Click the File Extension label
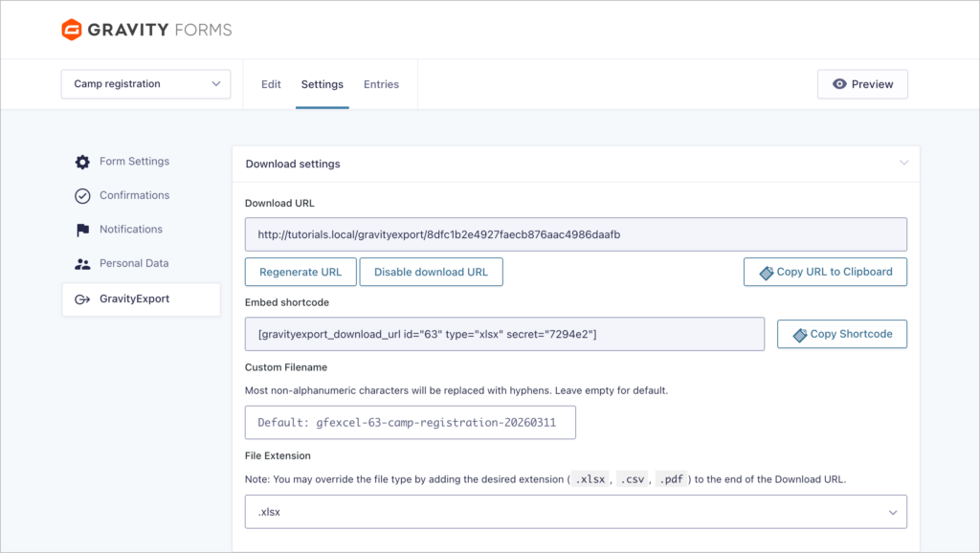The width and height of the screenshot is (980, 553). (x=278, y=455)
